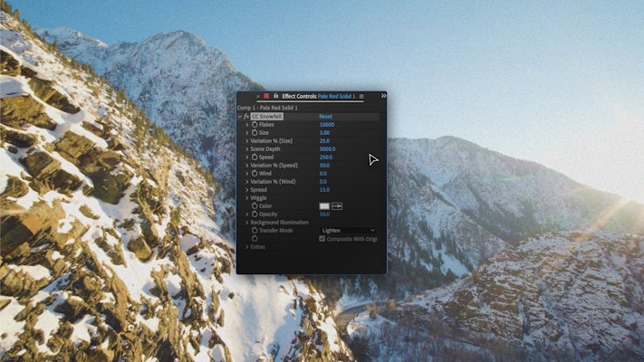Click the Wind stopwatch icon

tap(255, 174)
